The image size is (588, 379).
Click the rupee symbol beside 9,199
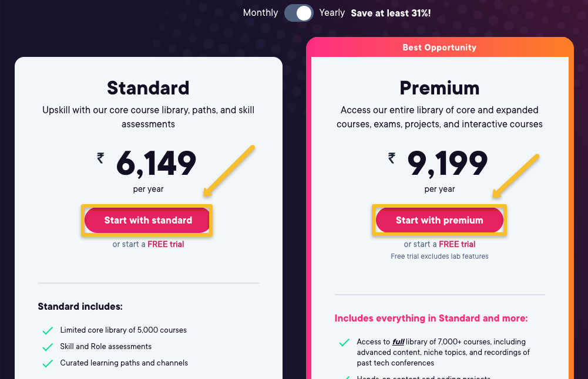(391, 158)
